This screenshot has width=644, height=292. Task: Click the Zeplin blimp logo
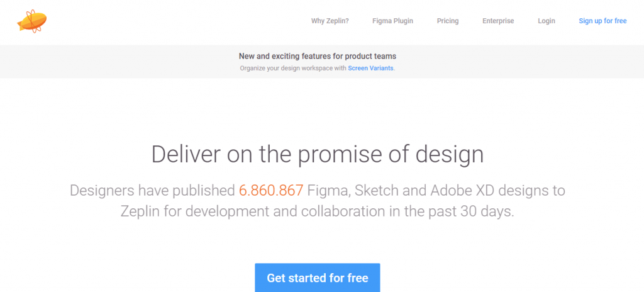pyautogui.click(x=31, y=21)
